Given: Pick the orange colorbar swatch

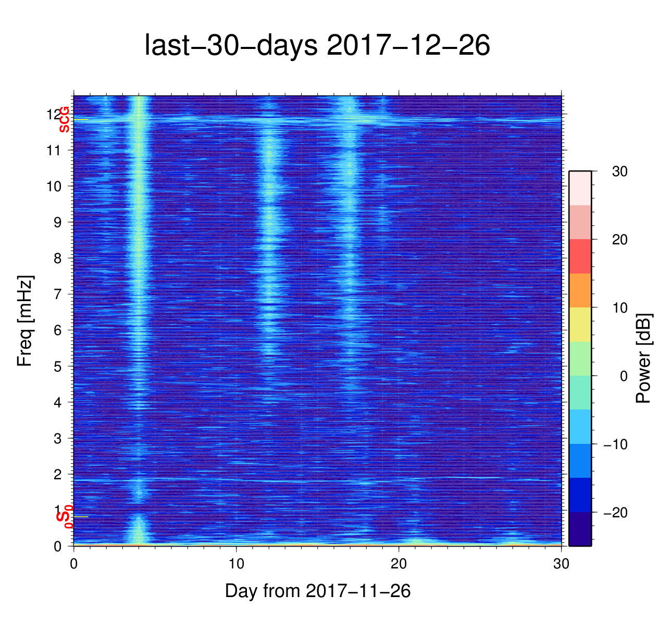Looking at the screenshot, I should click(580, 290).
